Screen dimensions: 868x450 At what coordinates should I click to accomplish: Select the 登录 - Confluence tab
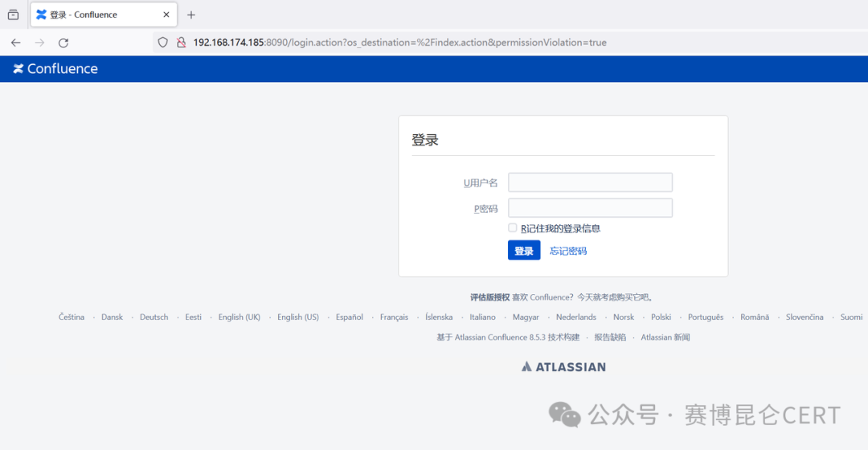[104, 15]
